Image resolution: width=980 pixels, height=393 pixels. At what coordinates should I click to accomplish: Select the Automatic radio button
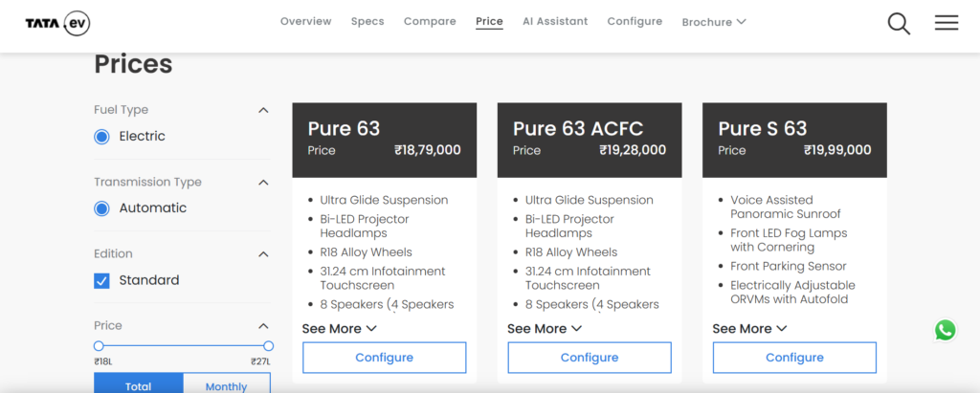tap(101, 208)
